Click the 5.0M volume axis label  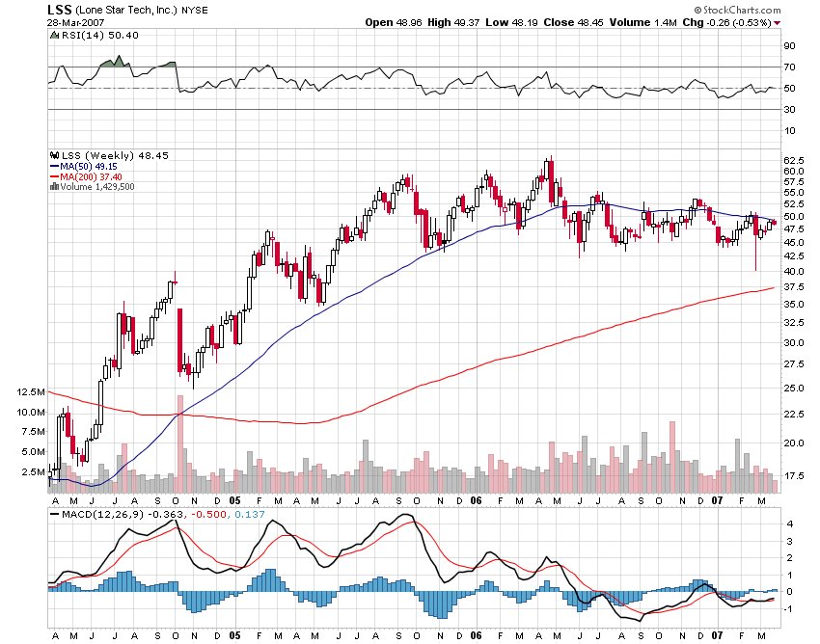(x=33, y=451)
